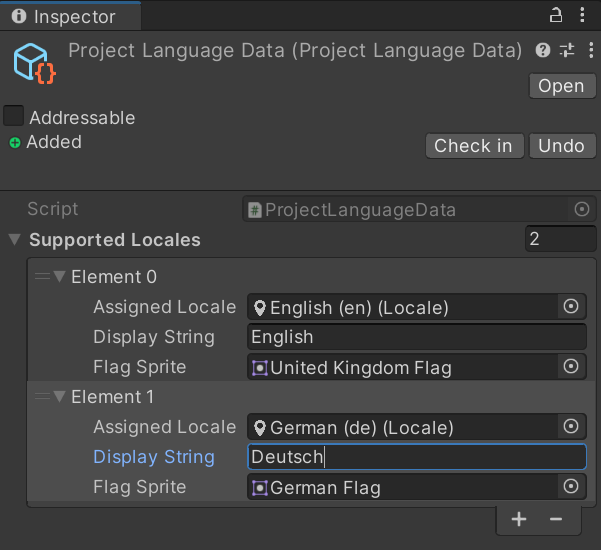Click the Open button

561,86
